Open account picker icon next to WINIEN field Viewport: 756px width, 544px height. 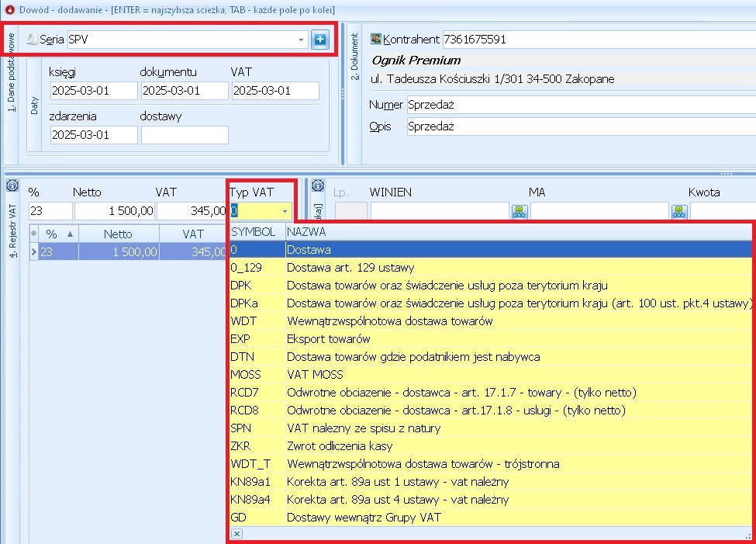click(520, 211)
